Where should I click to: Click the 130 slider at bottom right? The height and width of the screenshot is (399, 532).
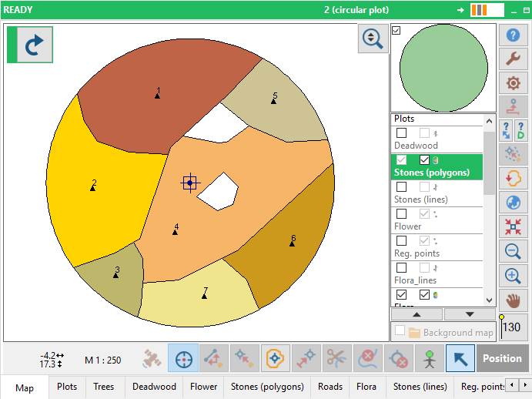click(x=511, y=327)
